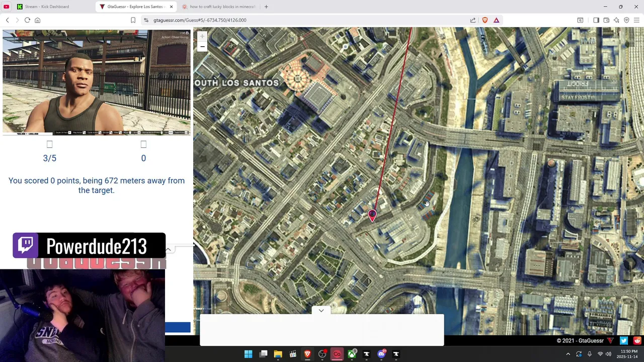
Task: Click GtaGuessr V logo in footer
Action: point(610,340)
